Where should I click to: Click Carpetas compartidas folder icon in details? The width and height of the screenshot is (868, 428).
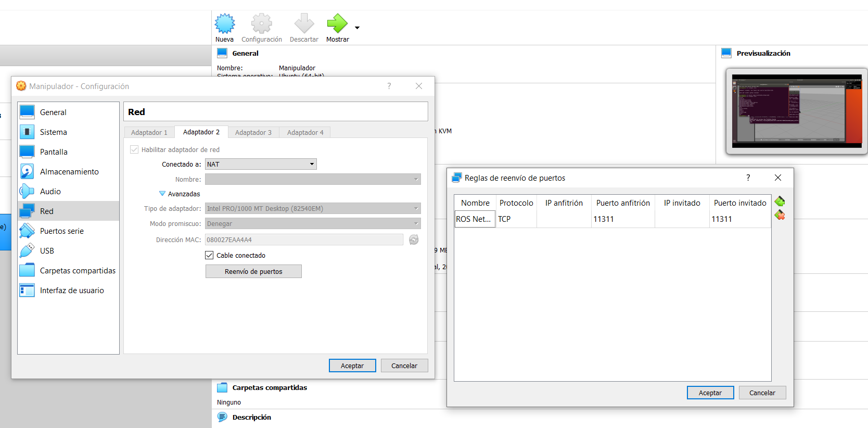point(222,387)
